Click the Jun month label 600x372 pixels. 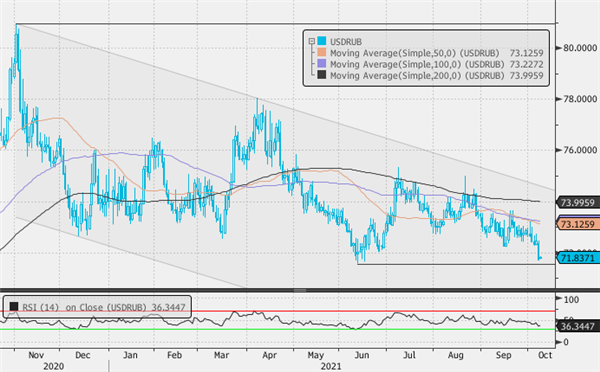[x=362, y=355]
